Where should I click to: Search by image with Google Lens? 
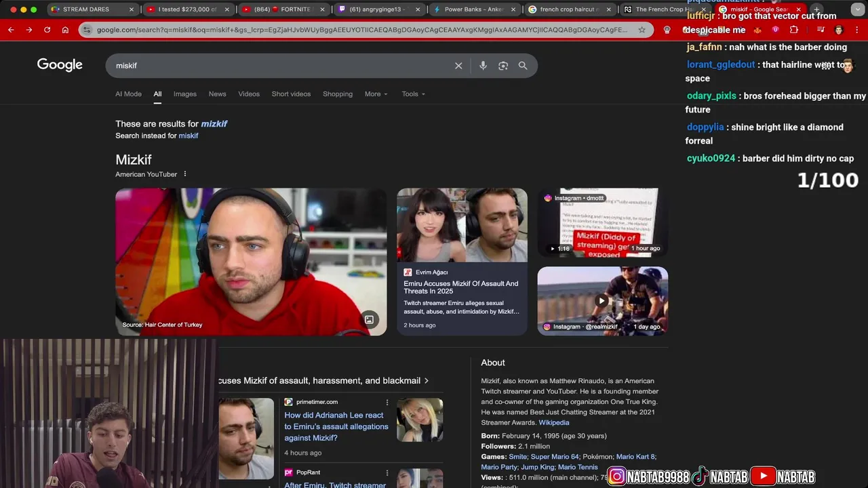tap(503, 66)
